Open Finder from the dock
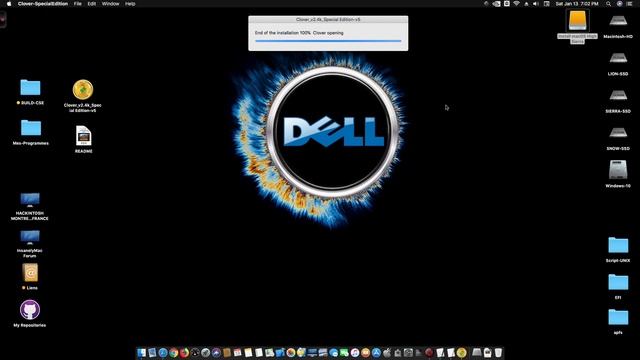 (x=141, y=353)
